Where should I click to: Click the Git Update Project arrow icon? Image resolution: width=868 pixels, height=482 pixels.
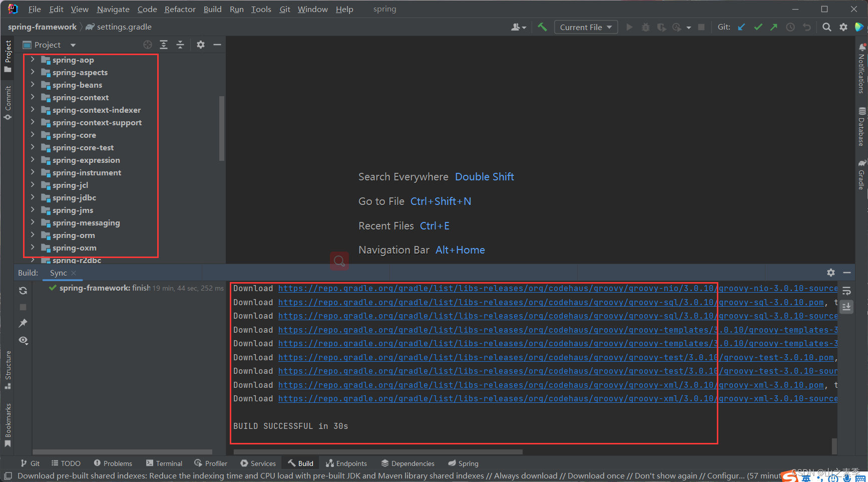coord(741,27)
